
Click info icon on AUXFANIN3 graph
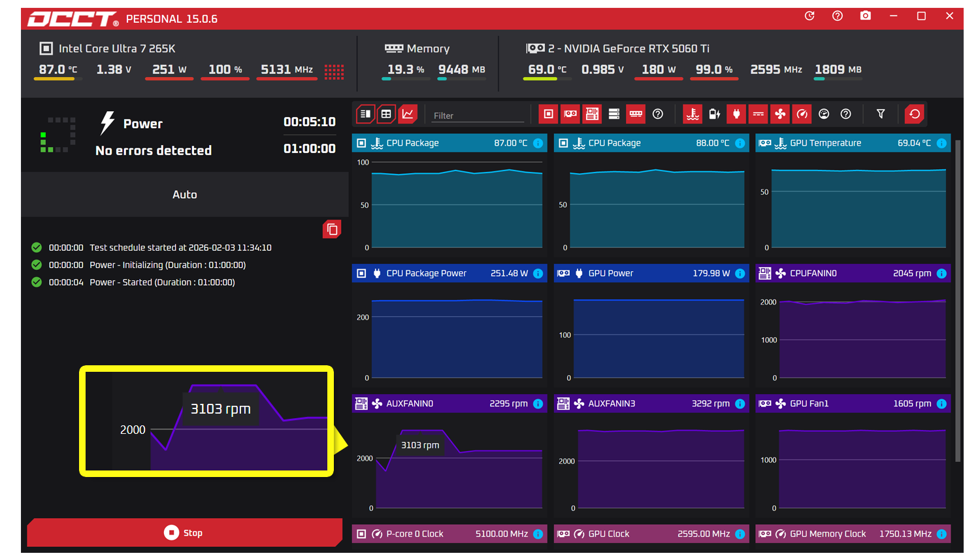coord(740,404)
